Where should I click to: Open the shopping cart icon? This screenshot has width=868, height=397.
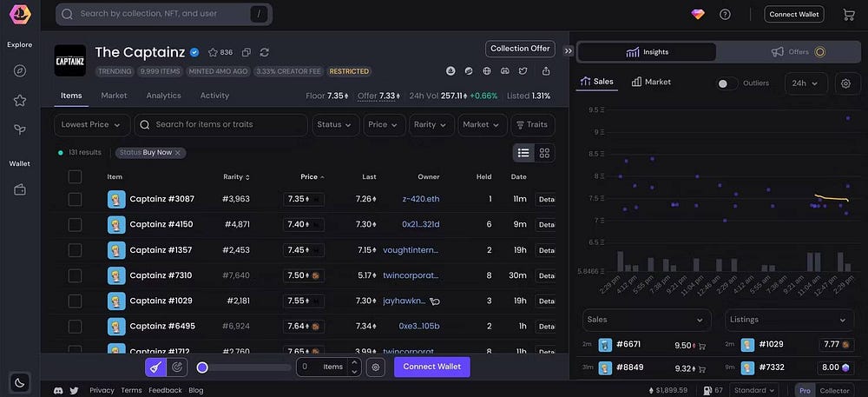pos(849,14)
